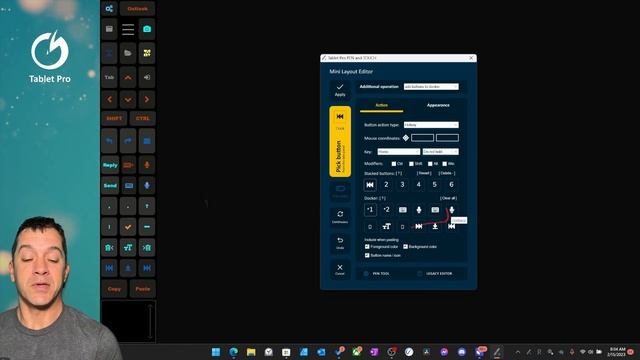Open the Additional operation dropdown
The image size is (640, 360).
coord(431,87)
